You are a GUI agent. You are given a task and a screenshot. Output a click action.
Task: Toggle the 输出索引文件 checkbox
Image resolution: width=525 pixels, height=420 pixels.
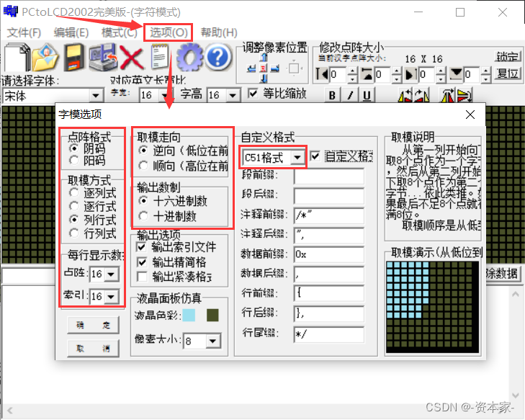coord(142,247)
